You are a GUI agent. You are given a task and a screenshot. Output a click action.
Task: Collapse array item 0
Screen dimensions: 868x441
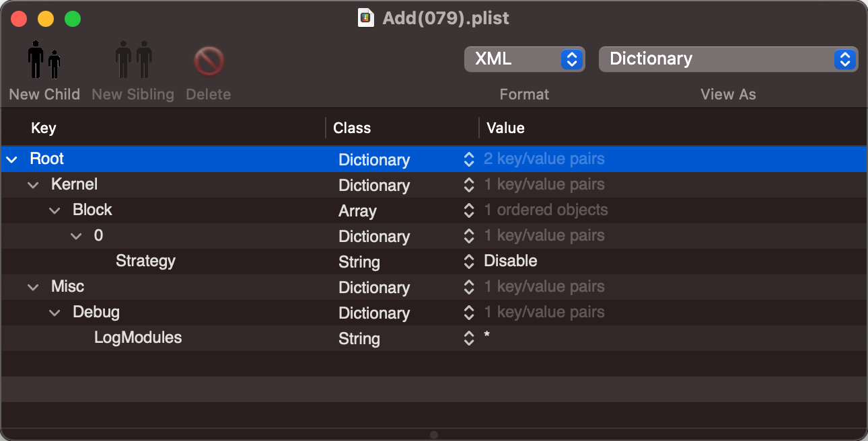(76, 236)
